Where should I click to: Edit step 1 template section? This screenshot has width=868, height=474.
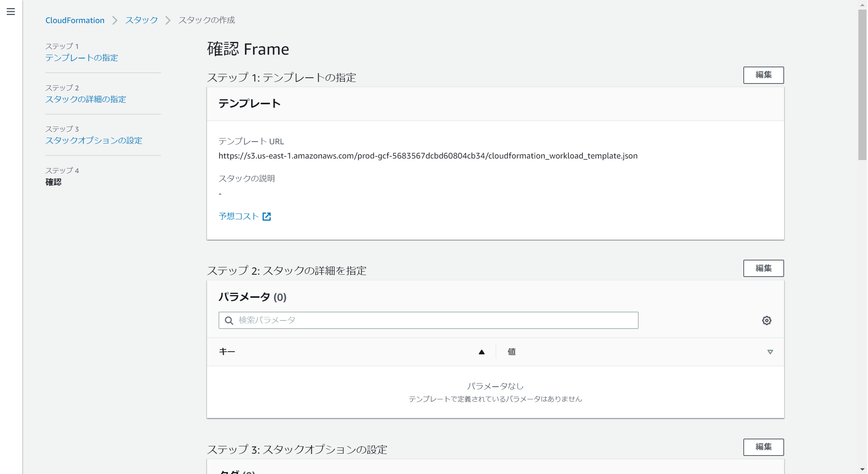tap(763, 75)
